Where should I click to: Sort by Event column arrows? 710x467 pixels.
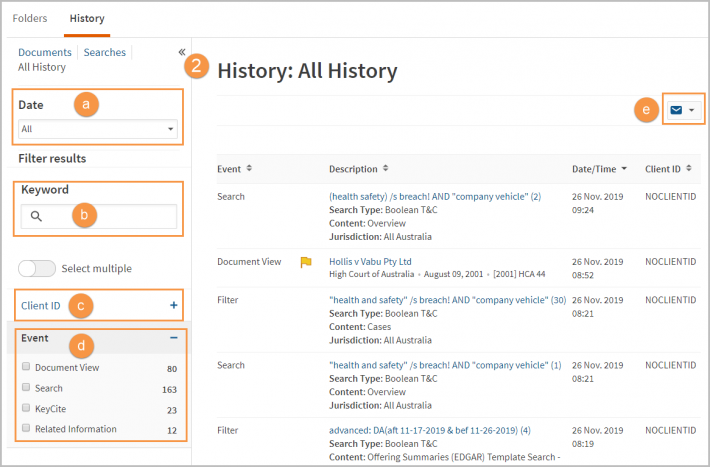click(249, 169)
